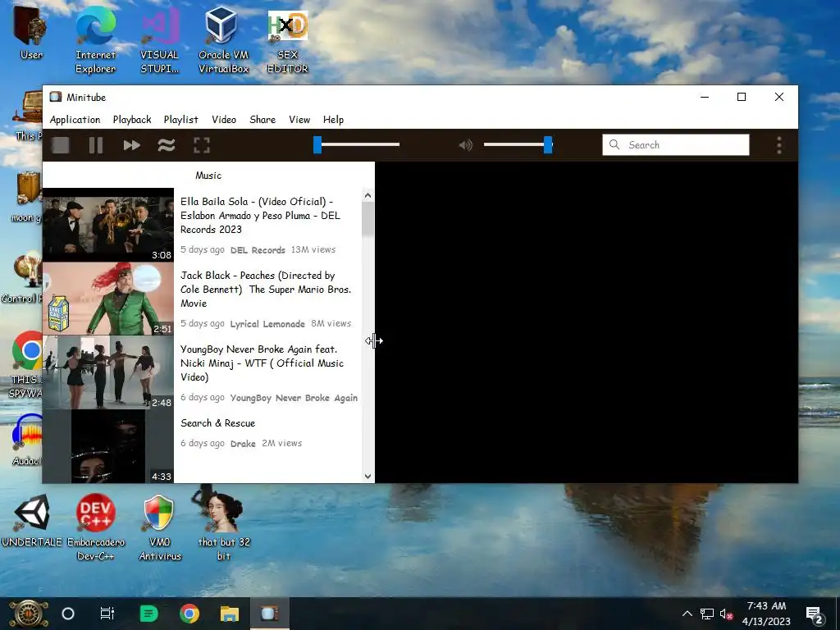Open the Video menu
840x630 pixels.
click(x=224, y=120)
